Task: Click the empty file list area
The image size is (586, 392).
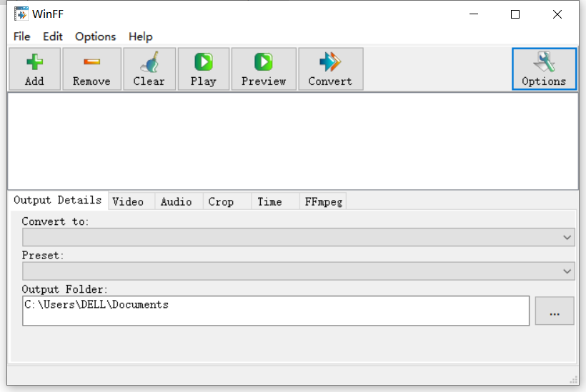Action: click(x=293, y=141)
